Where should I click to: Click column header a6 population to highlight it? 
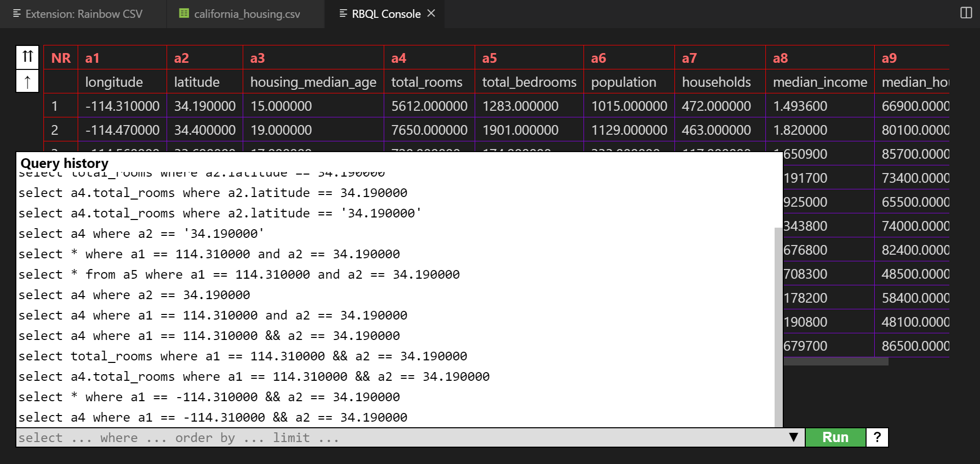628,69
